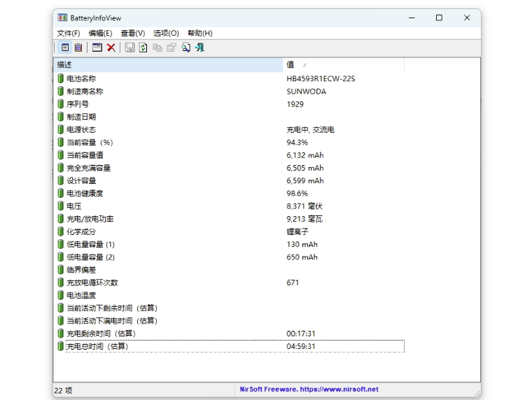The image size is (532, 400).
Task: Open the 查看(V) menu
Action: 133,34
